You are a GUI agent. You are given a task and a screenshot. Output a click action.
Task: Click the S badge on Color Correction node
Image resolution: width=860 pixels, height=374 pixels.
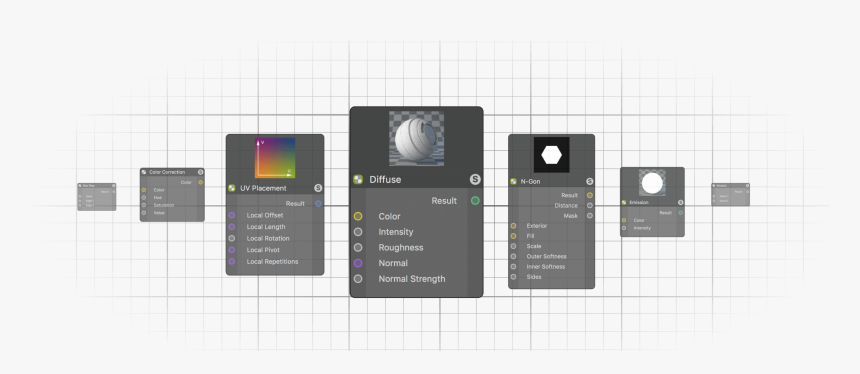click(x=201, y=172)
